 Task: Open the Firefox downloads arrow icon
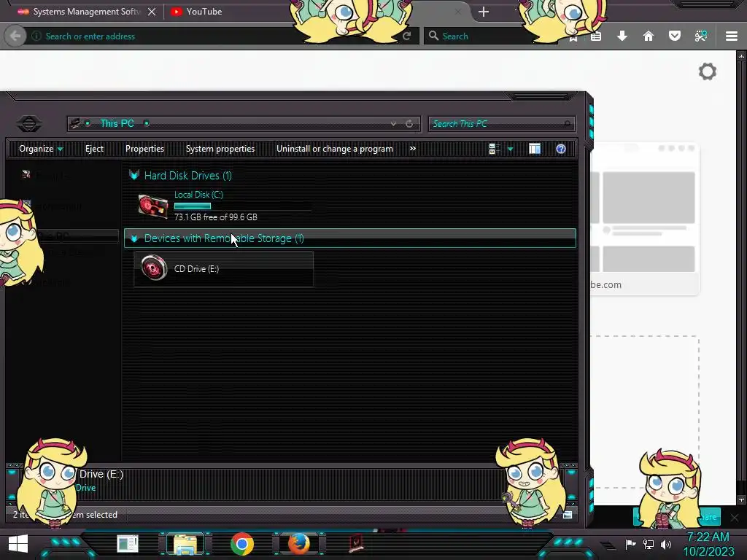[x=622, y=36]
